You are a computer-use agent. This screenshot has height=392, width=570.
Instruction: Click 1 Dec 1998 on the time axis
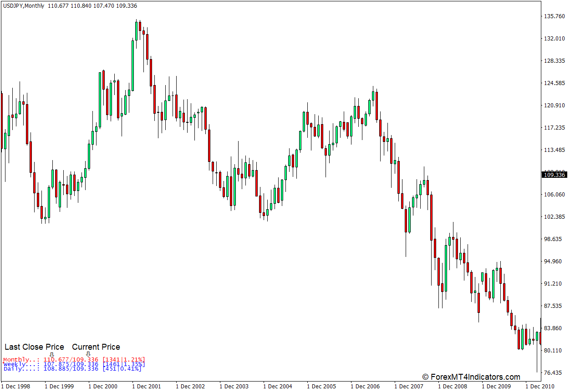(x=15, y=387)
